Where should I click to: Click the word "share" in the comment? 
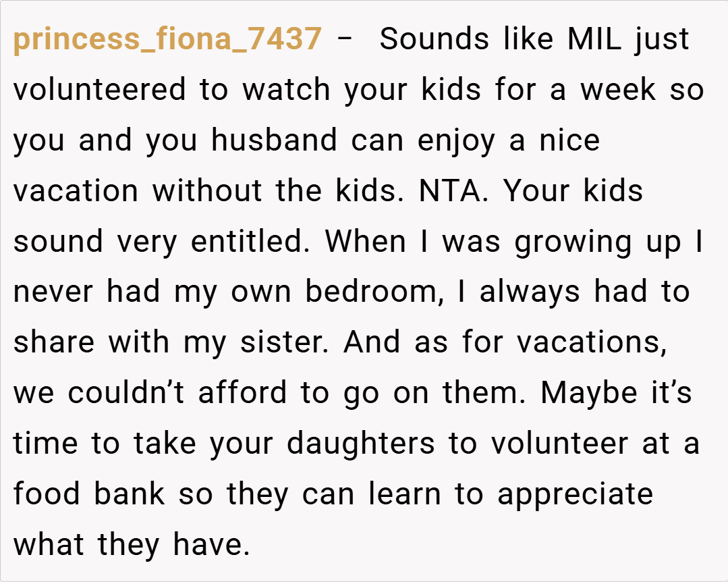point(55,343)
